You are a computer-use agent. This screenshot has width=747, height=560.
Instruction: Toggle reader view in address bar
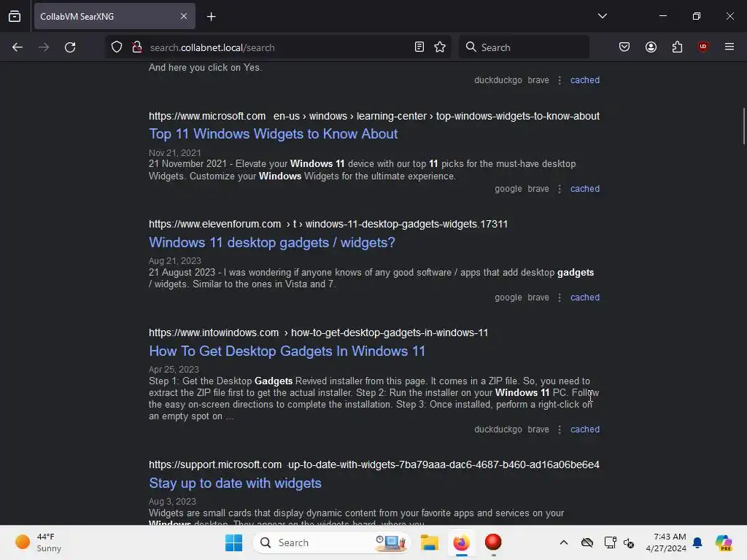[419, 47]
